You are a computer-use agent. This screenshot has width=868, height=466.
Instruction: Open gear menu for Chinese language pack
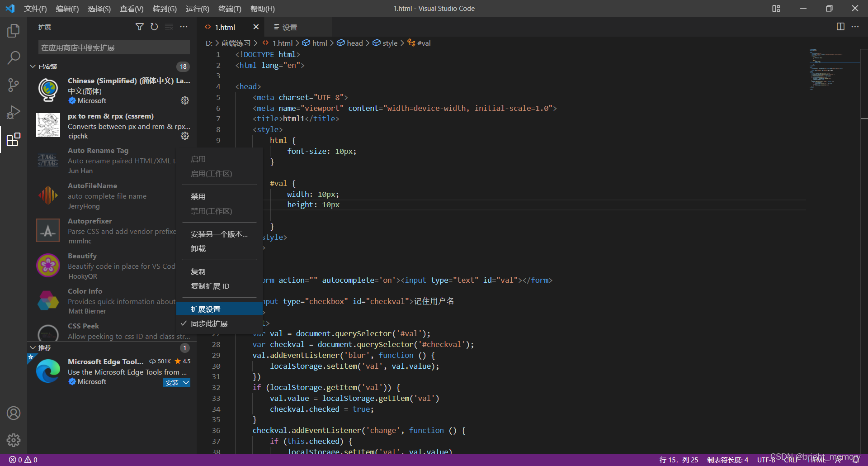185,100
